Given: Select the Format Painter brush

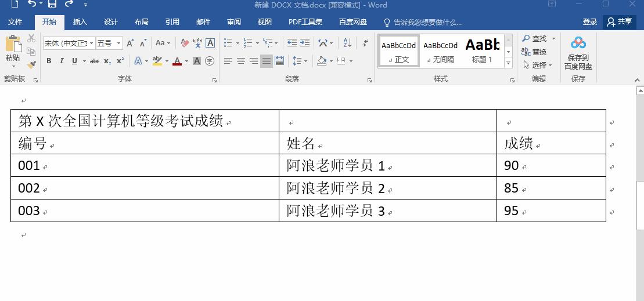Looking at the screenshot, I should (31, 64).
